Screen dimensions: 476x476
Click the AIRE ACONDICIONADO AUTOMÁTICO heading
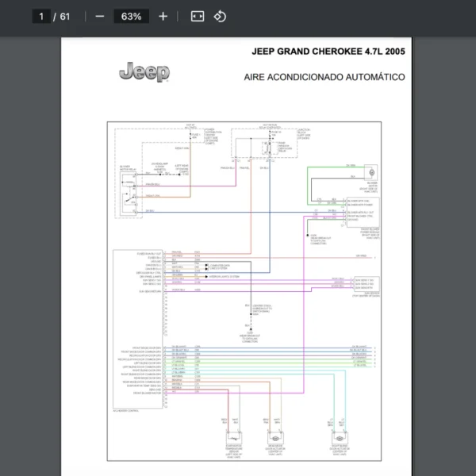(324, 78)
